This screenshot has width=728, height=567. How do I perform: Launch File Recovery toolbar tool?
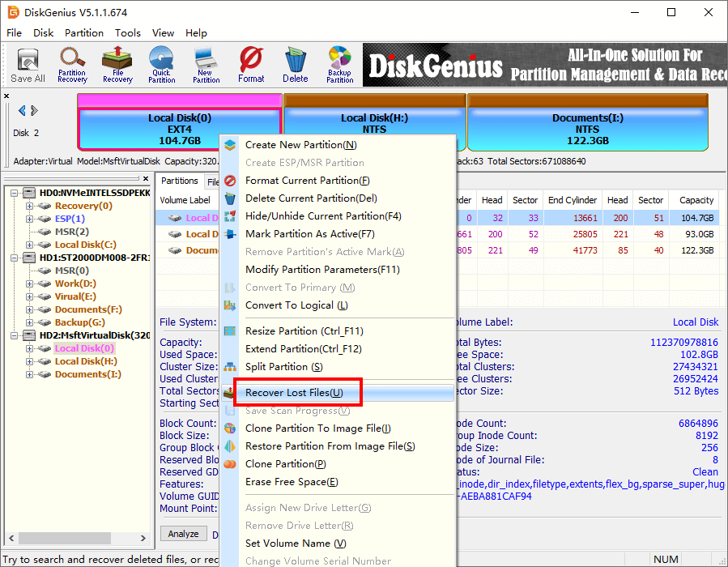tap(117, 65)
